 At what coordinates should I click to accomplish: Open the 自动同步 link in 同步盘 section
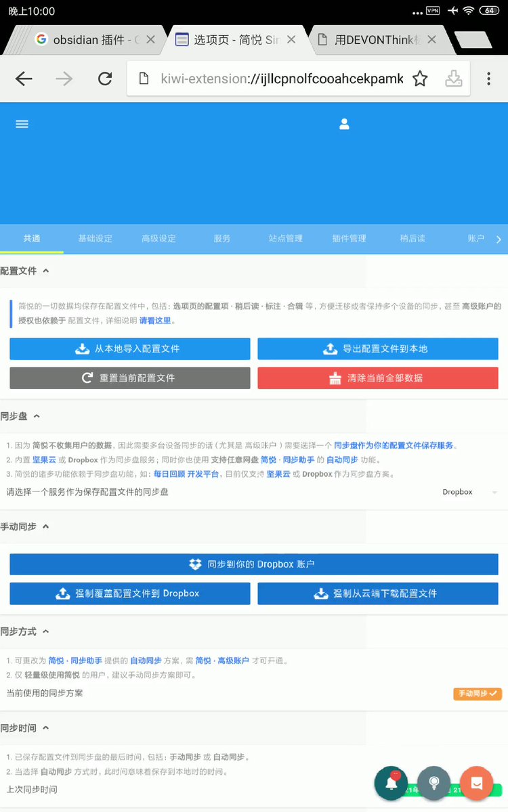pos(342,459)
